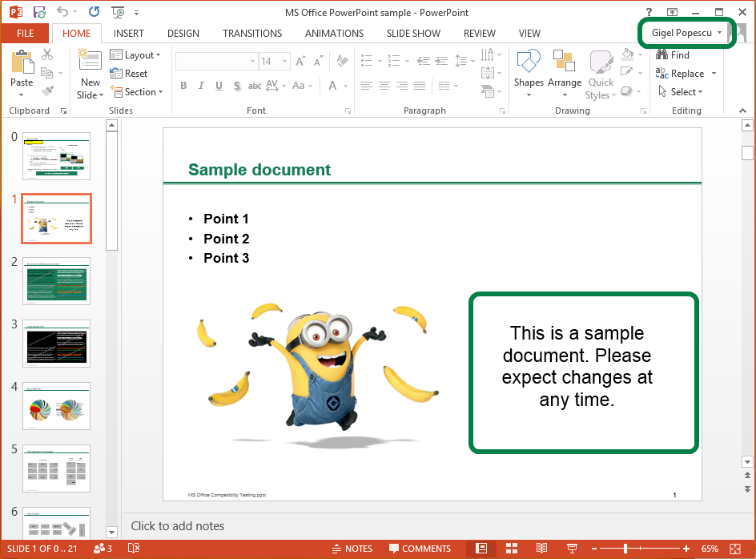Click the zoom out minus button
The image size is (756, 559).
point(594,549)
